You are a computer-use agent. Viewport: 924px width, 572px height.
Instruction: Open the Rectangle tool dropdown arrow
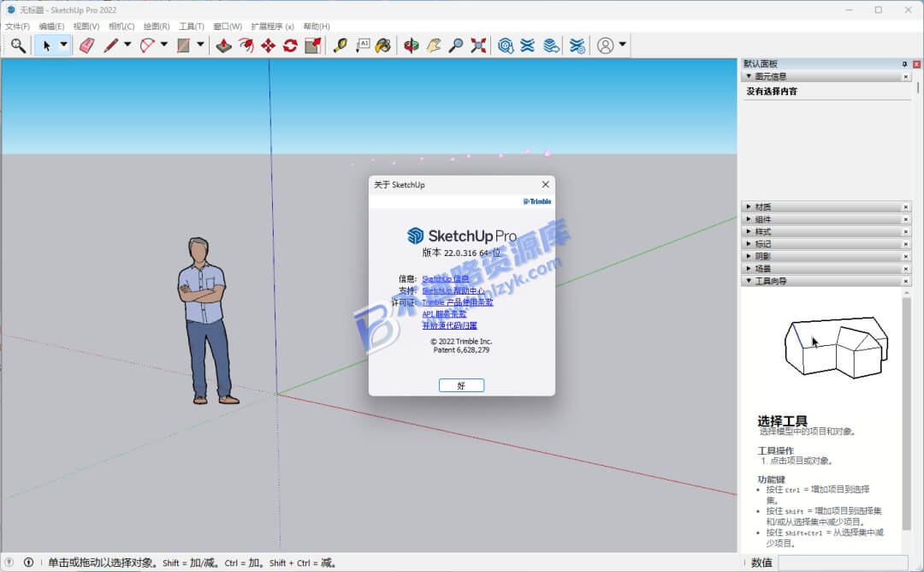click(x=200, y=45)
